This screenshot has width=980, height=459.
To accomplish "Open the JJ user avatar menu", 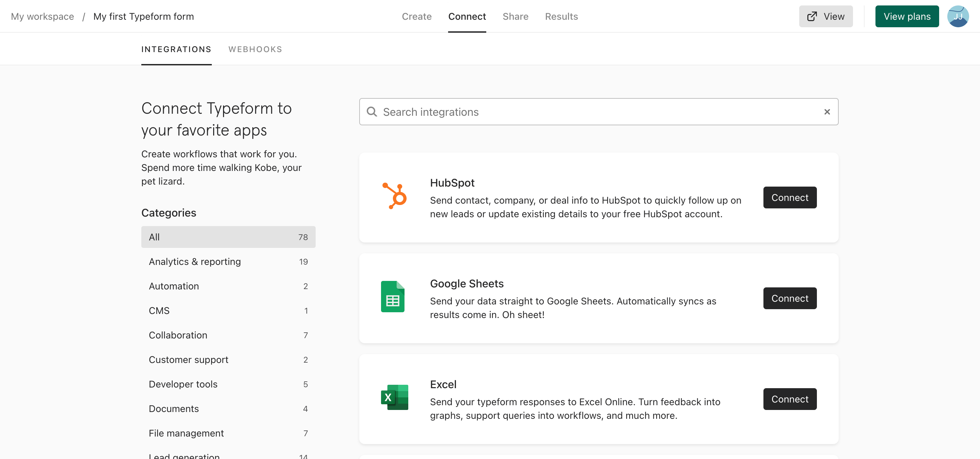I will coord(958,16).
